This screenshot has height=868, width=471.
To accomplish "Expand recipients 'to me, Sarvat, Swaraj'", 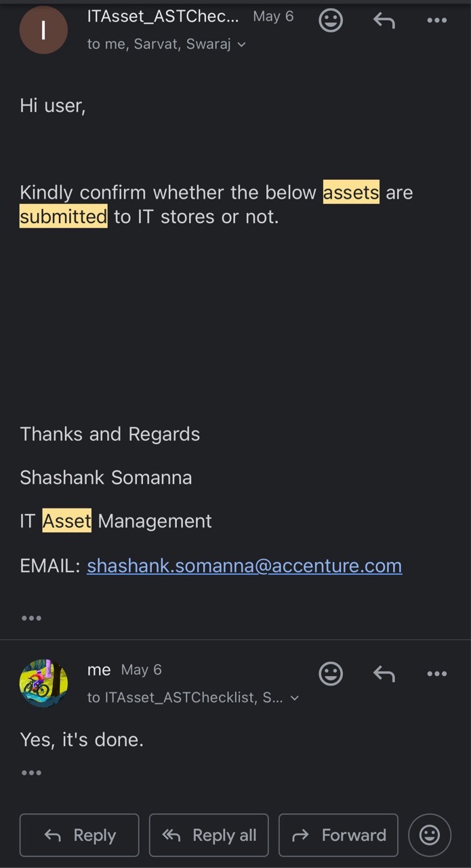I will click(167, 45).
